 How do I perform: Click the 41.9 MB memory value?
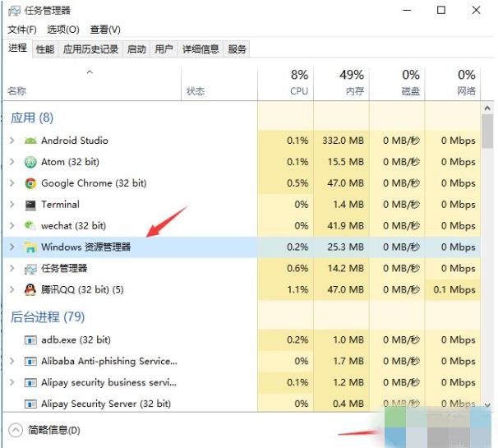345,226
